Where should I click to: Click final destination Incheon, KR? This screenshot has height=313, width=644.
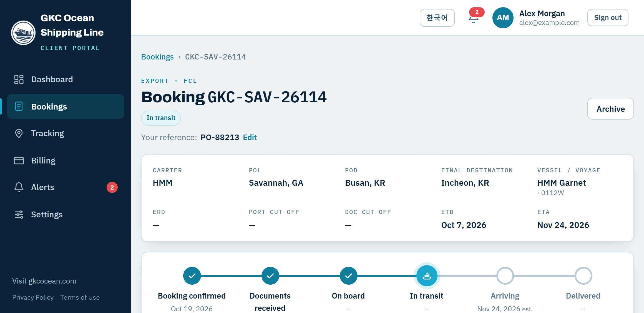(x=465, y=183)
